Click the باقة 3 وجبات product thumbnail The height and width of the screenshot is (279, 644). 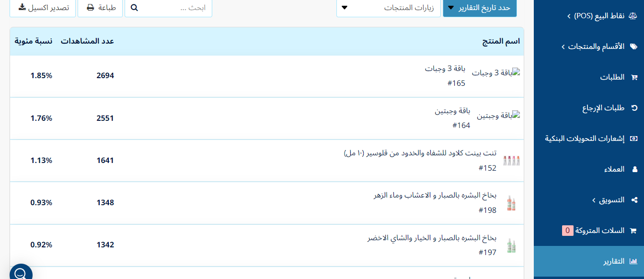(x=496, y=73)
